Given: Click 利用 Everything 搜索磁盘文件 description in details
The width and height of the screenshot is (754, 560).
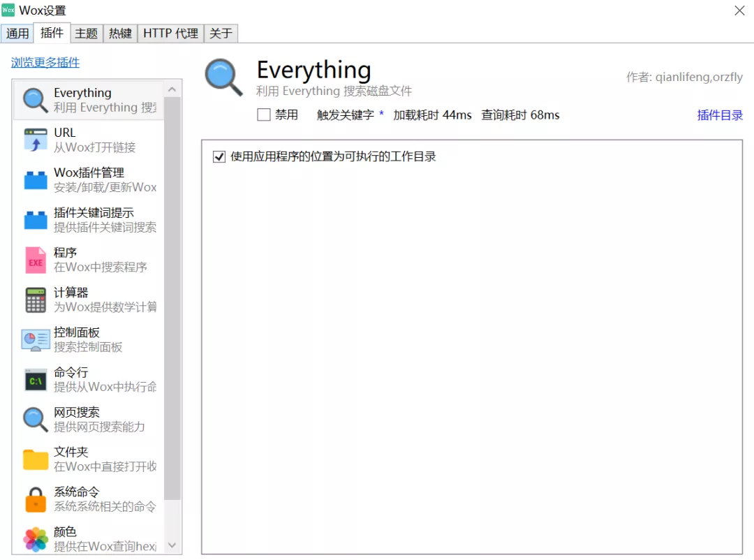Looking at the screenshot, I should [334, 91].
